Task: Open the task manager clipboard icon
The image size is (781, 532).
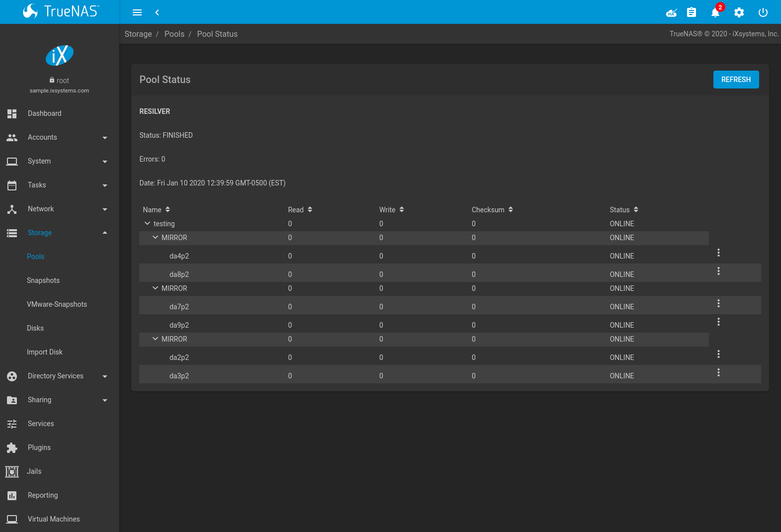Action: click(692, 12)
